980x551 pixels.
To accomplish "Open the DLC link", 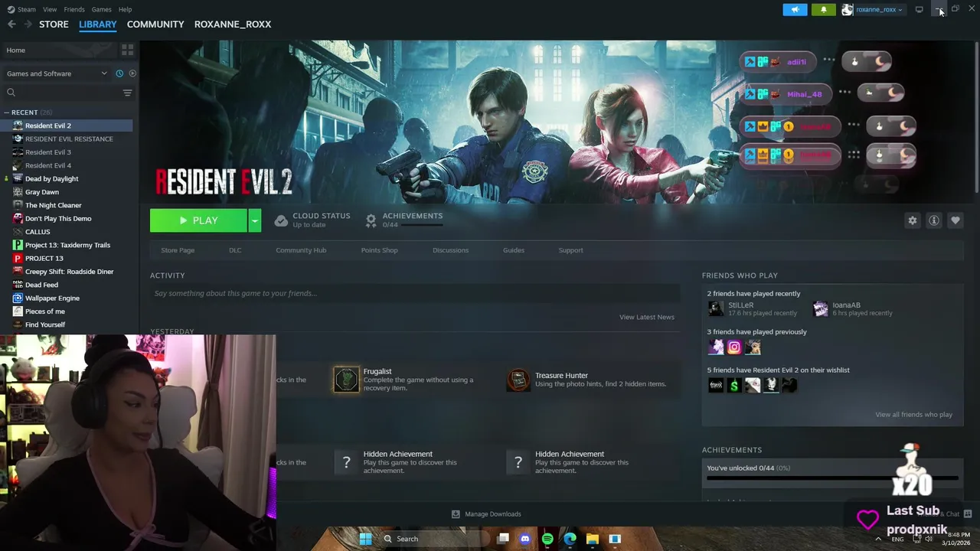I will pyautogui.click(x=235, y=250).
